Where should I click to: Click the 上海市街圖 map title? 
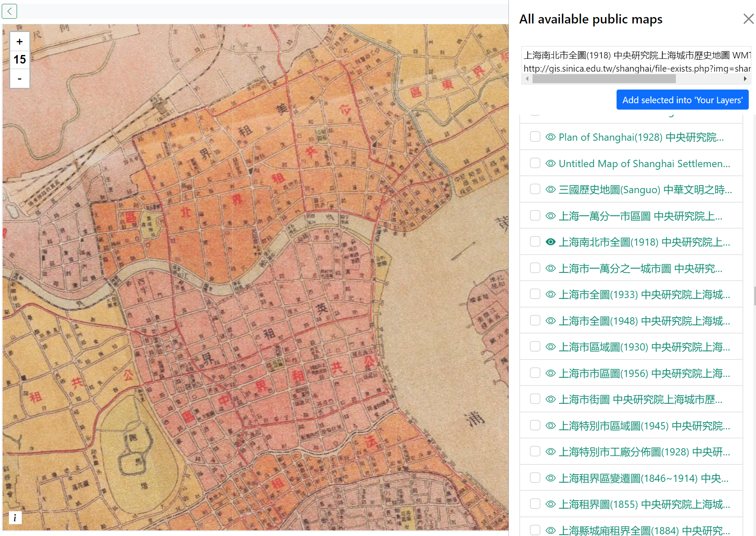click(640, 400)
